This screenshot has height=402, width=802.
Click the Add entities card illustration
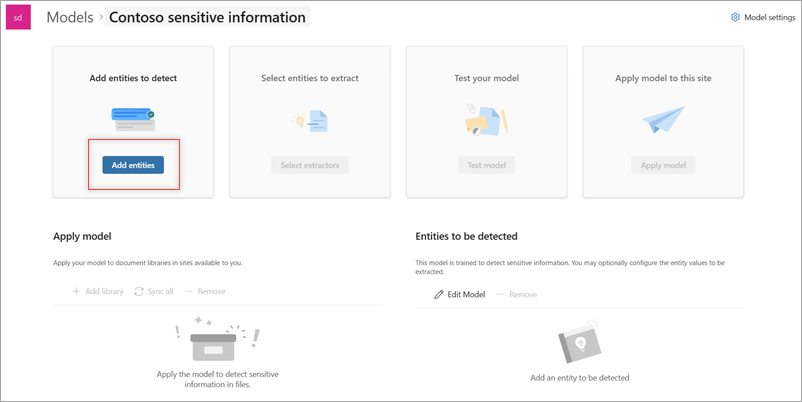pyautogui.click(x=133, y=120)
